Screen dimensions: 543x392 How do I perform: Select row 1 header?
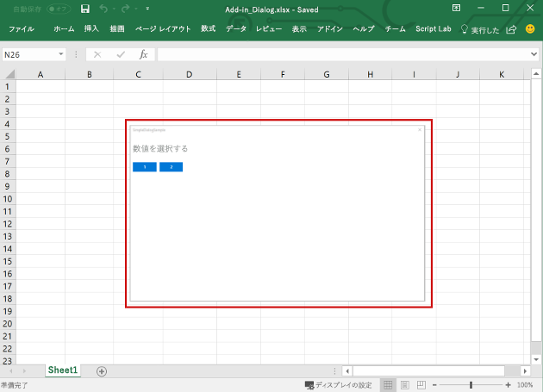tap(7, 86)
